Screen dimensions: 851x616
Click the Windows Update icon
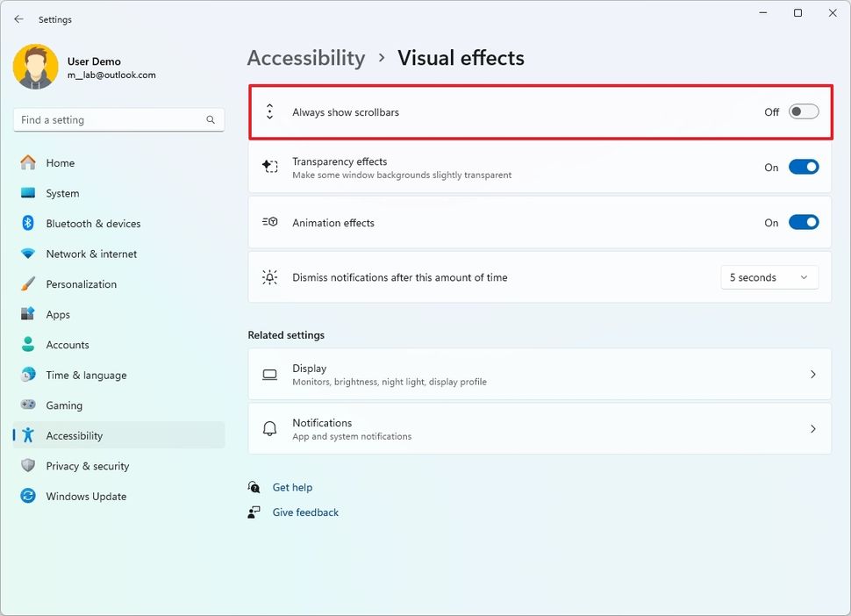click(x=27, y=496)
